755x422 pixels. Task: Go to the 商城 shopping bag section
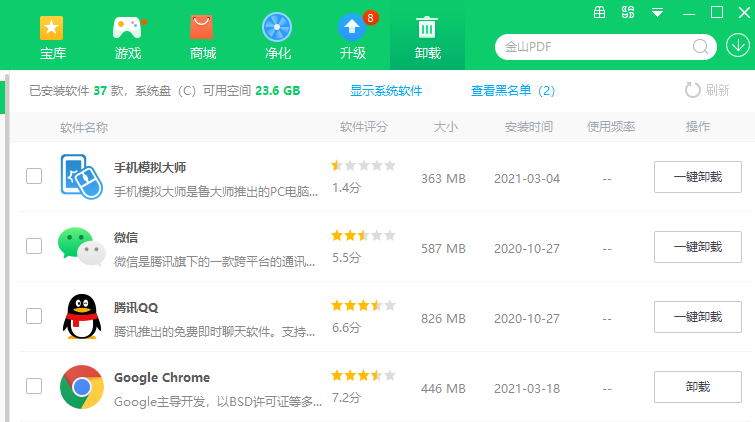coord(202,36)
